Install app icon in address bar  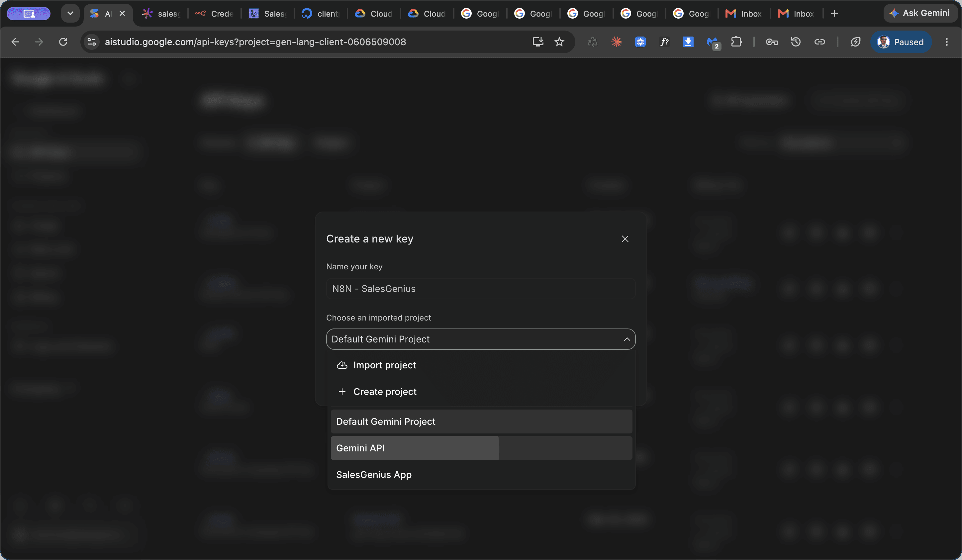pos(538,42)
